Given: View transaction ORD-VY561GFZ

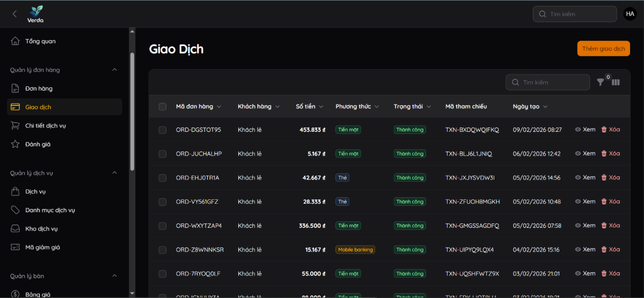Looking at the screenshot, I should 585,202.
